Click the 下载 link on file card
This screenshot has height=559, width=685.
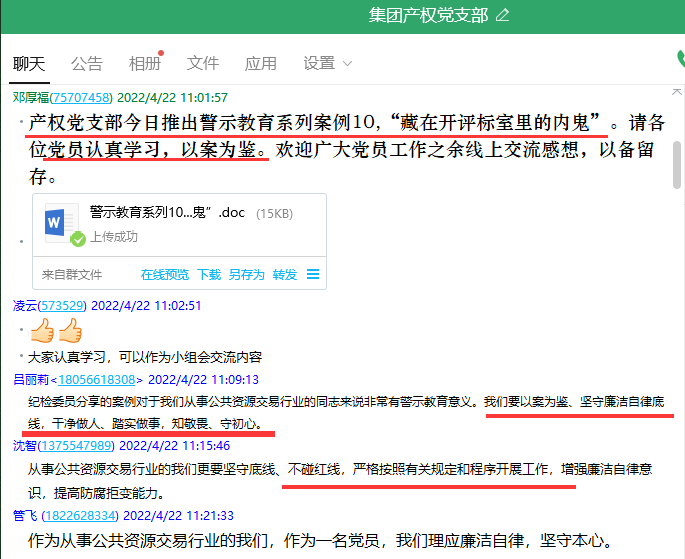[209, 274]
